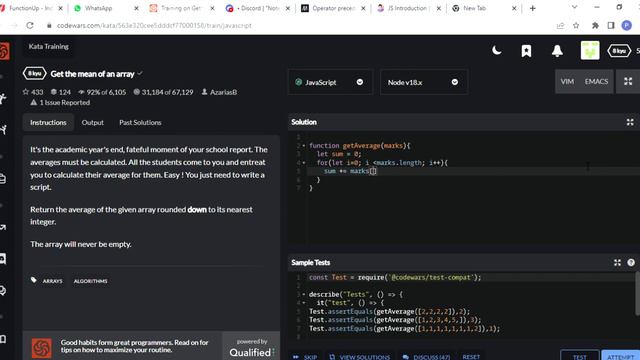Viewport: 640px width, 360px height.
Task: Collapse the it-block fold arrow in Sample Tests
Action: (x=304, y=303)
